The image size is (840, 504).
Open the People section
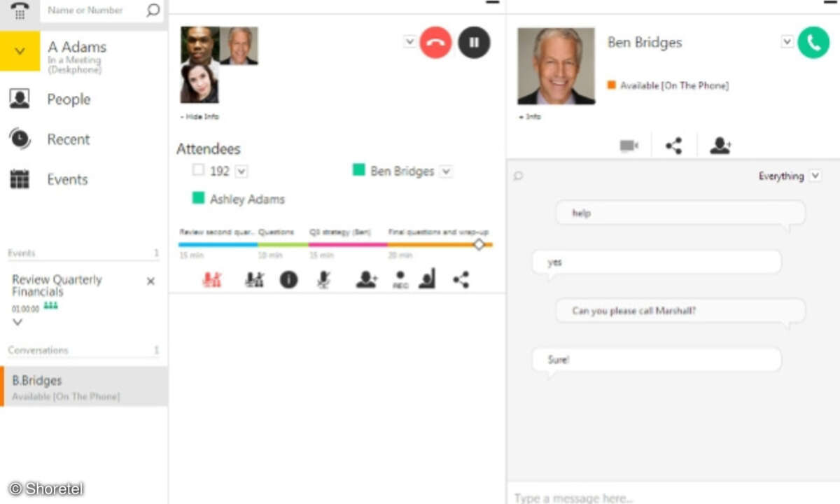(x=68, y=99)
